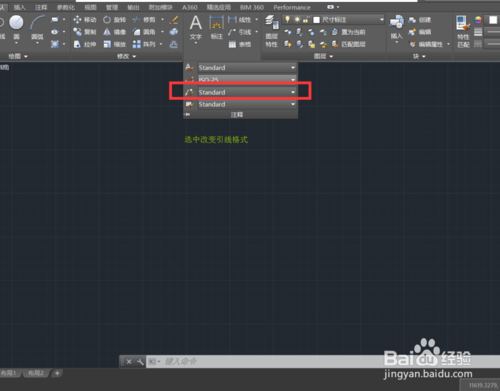Open the 布局2 layout tab
This screenshot has height=391, width=500.
(36, 373)
